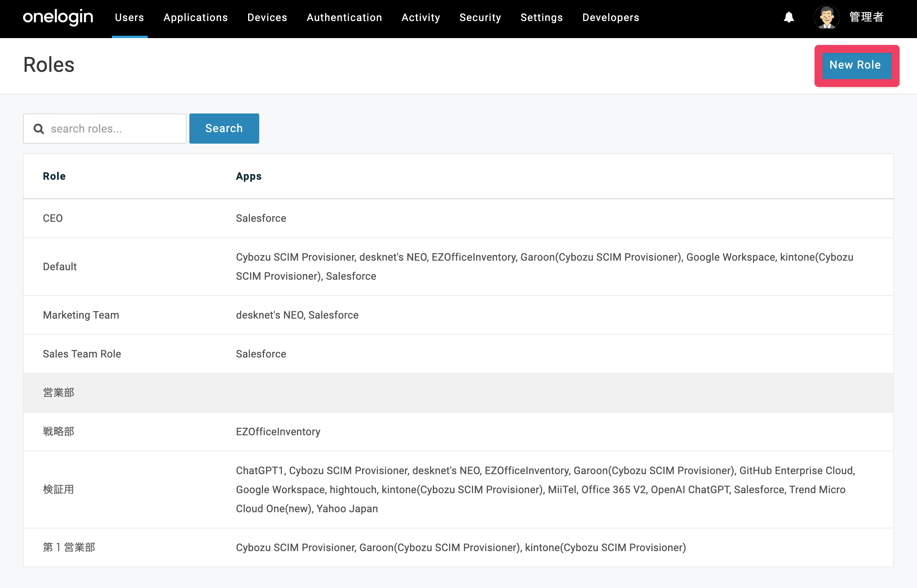Click the Role column header
Image resolution: width=917 pixels, height=588 pixels.
54,176
